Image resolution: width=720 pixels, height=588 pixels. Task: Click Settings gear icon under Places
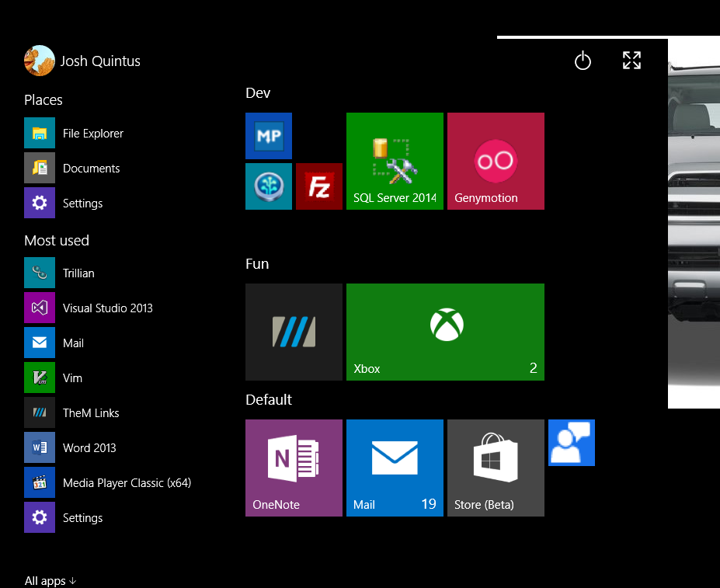pyautogui.click(x=40, y=203)
